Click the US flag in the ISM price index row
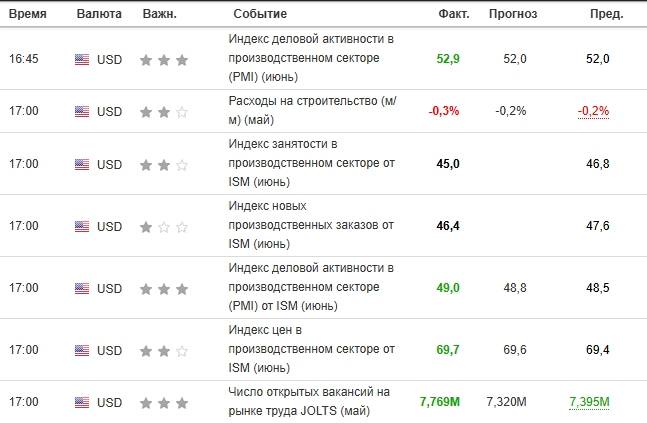This screenshot has height=423, width=647. pos(82,350)
